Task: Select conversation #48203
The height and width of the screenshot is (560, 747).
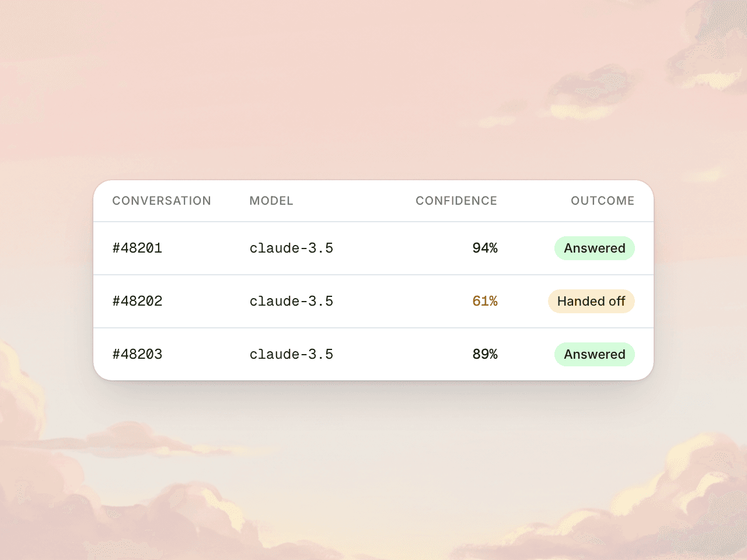Action: tap(137, 354)
